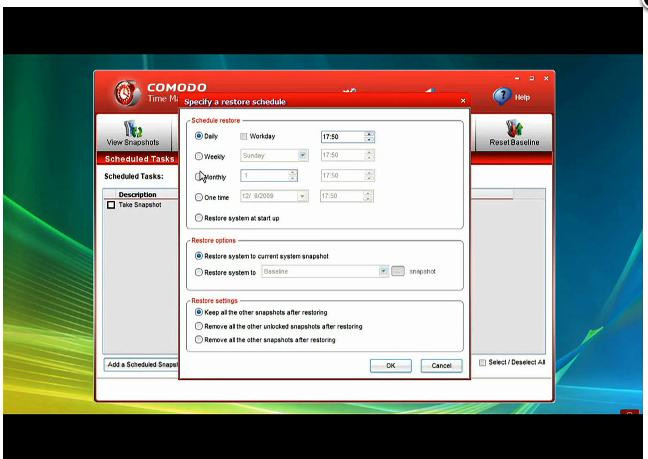Click the Monthly time spinner arrows

pyautogui.click(x=369, y=176)
